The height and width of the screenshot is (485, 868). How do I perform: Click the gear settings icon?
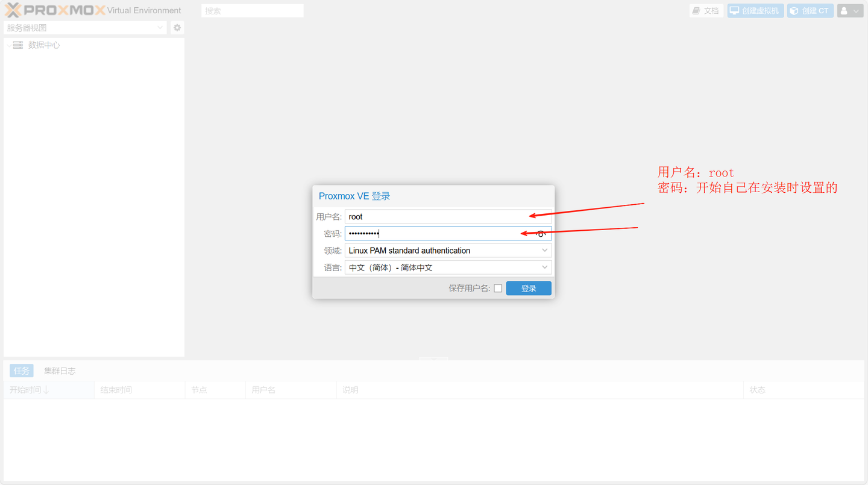coord(177,28)
